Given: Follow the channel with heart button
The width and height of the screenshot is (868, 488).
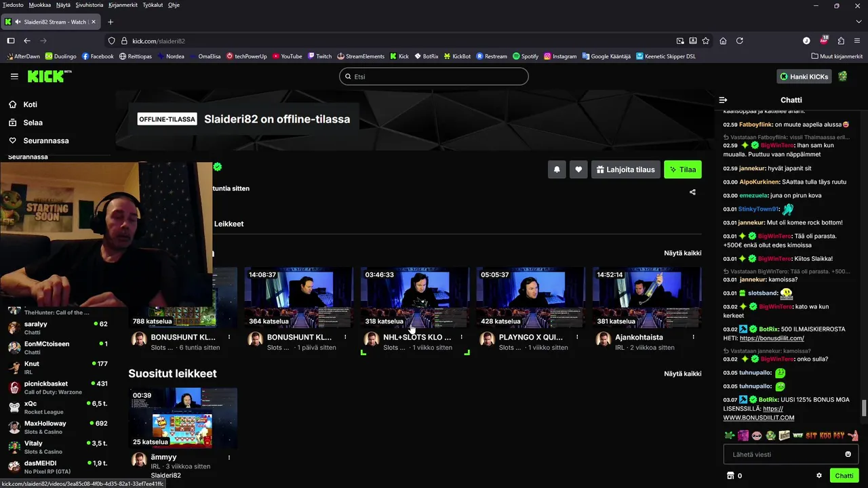Looking at the screenshot, I should coord(578,169).
